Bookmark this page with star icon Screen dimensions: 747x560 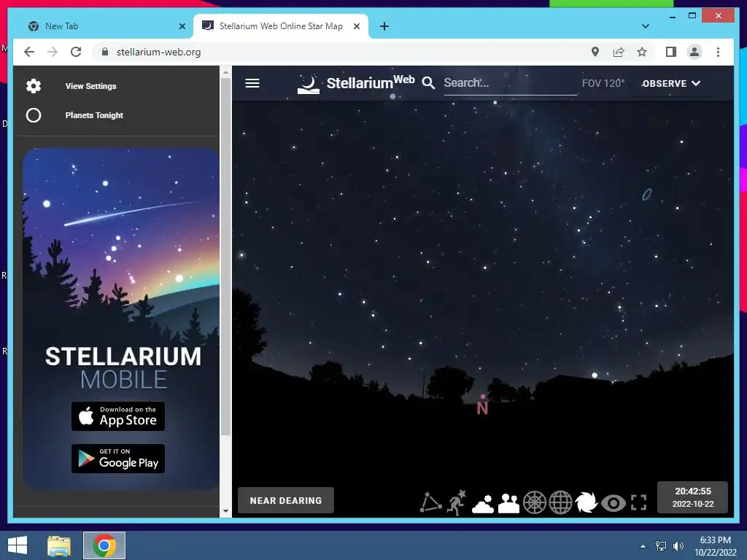642,52
